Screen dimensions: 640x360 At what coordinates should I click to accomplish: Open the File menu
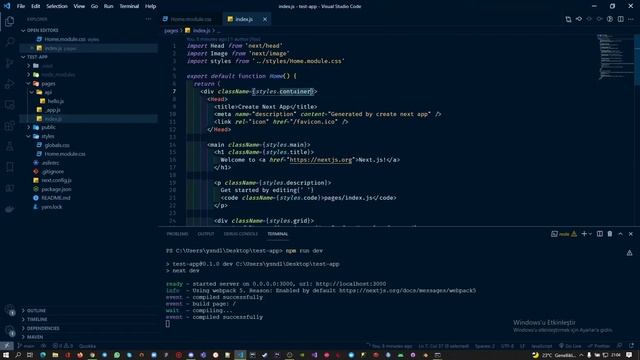[x=21, y=6]
